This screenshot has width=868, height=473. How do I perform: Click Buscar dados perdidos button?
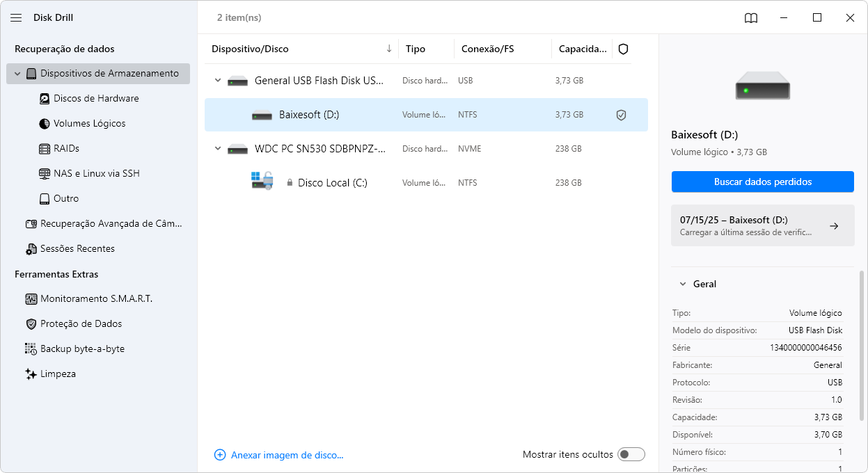(763, 182)
